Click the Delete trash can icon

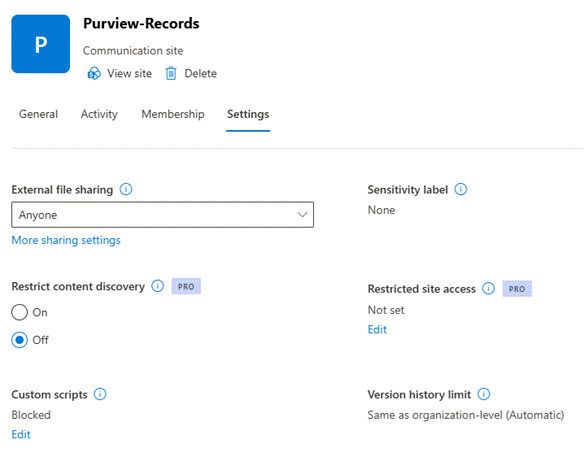(x=171, y=73)
